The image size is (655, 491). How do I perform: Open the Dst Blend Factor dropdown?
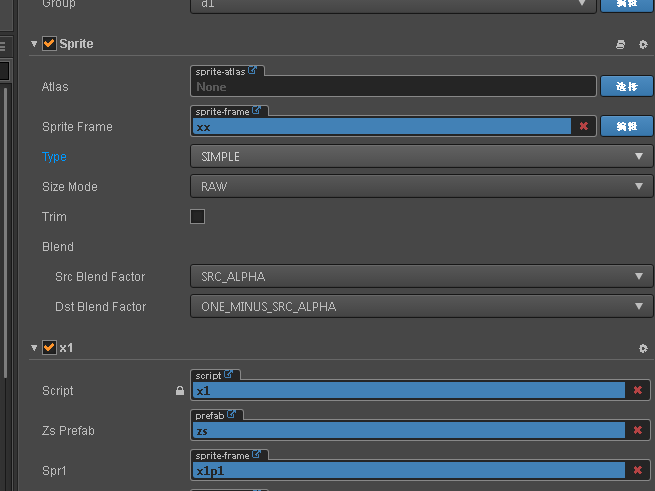point(421,307)
